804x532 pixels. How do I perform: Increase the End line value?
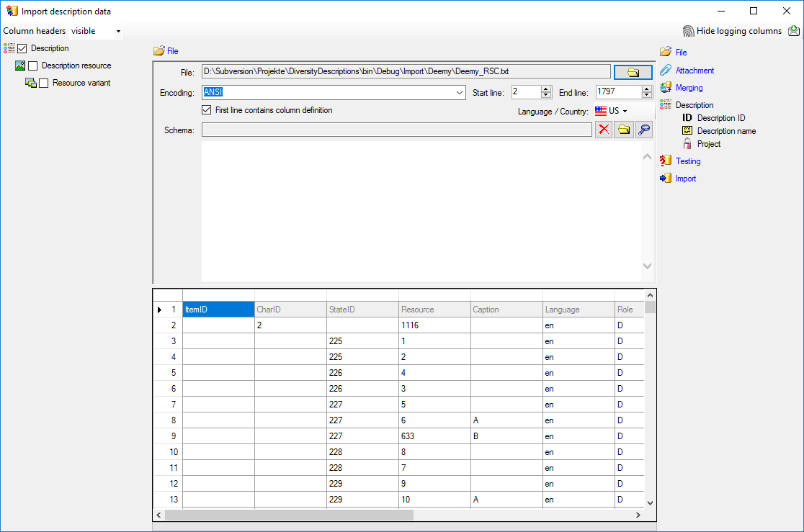[x=646, y=89]
